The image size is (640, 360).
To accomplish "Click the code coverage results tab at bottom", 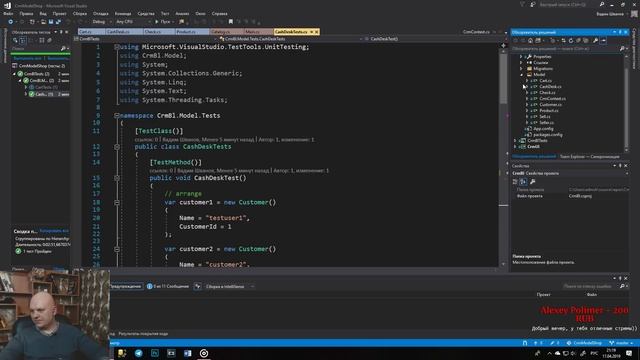I will (x=143, y=334).
